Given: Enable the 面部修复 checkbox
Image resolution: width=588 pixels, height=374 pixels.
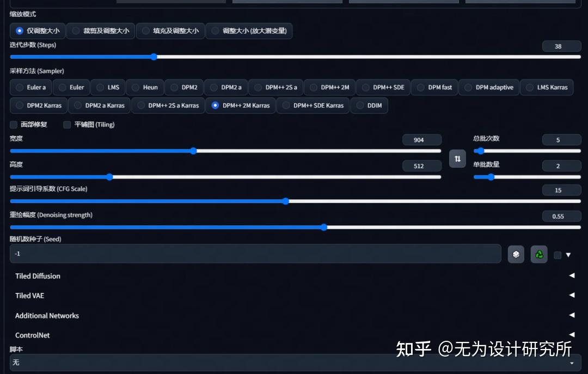Looking at the screenshot, I should pyautogui.click(x=13, y=124).
